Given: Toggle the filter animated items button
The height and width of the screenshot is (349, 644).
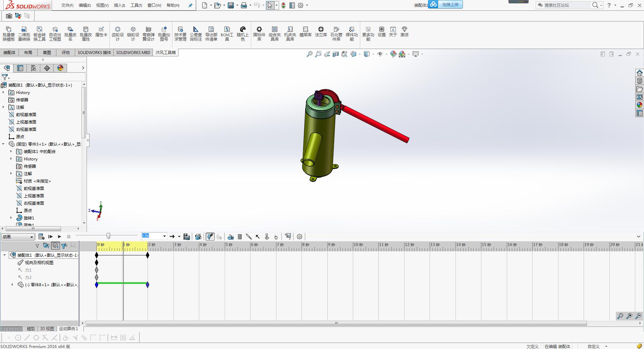Looking at the screenshot, I should [x=46, y=246].
